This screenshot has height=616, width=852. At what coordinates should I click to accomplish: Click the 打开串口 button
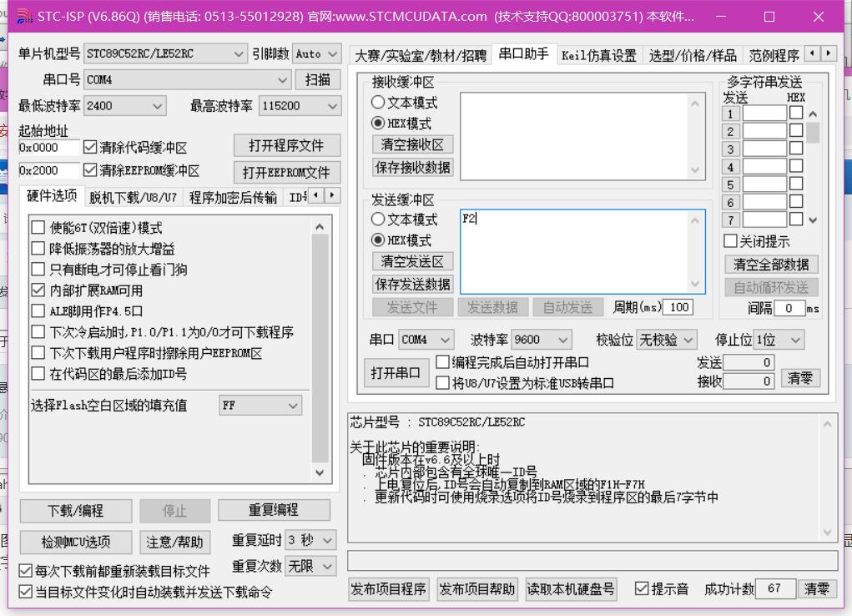point(396,371)
